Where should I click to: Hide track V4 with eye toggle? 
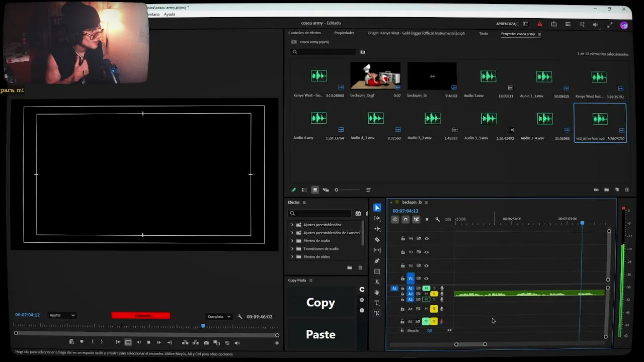pyautogui.click(x=427, y=239)
